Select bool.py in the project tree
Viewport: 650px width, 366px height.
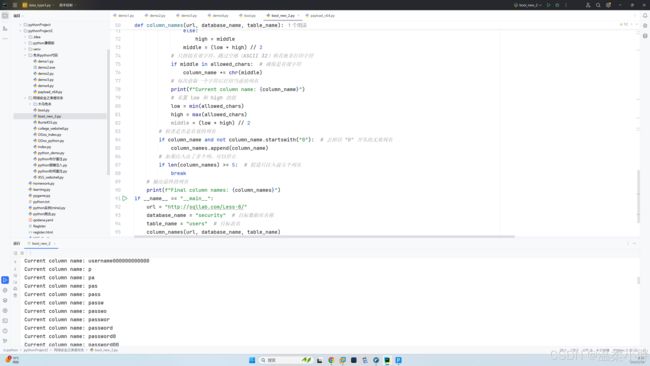pyautogui.click(x=44, y=110)
